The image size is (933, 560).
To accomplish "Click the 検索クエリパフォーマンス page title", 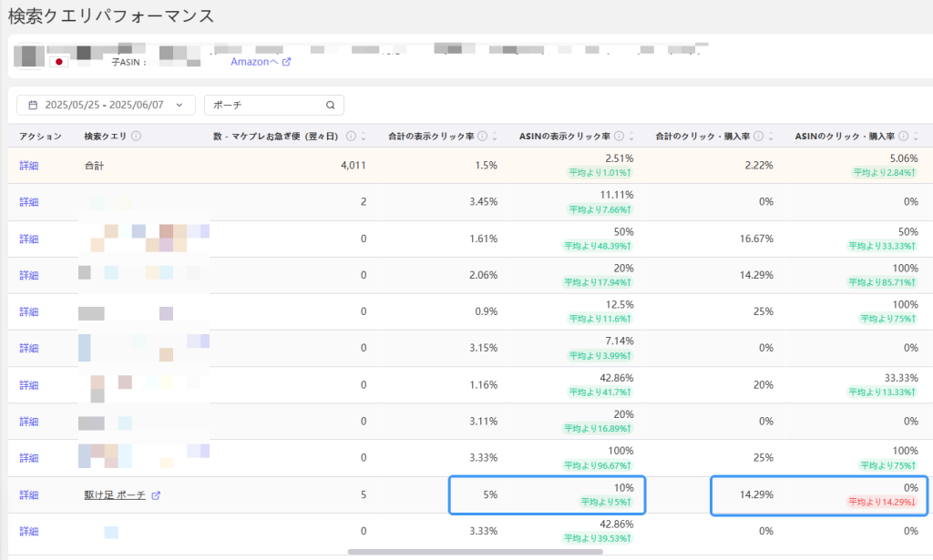I will (x=110, y=16).
